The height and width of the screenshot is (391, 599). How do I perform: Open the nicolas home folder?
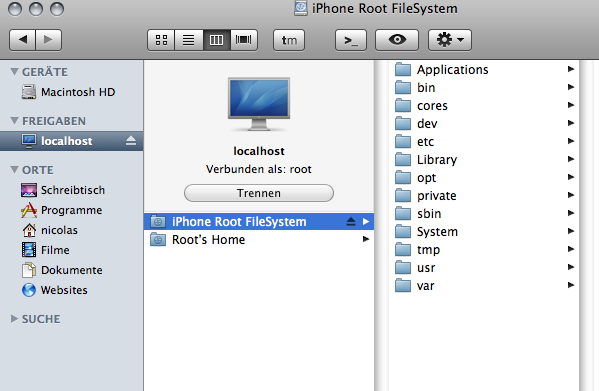71,230
